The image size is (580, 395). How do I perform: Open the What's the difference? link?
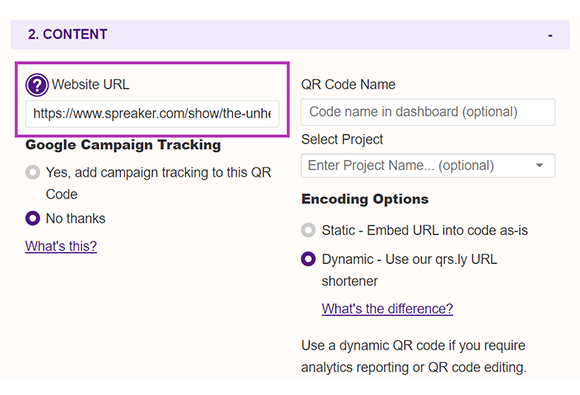pyautogui.click(x=387, y=308)
